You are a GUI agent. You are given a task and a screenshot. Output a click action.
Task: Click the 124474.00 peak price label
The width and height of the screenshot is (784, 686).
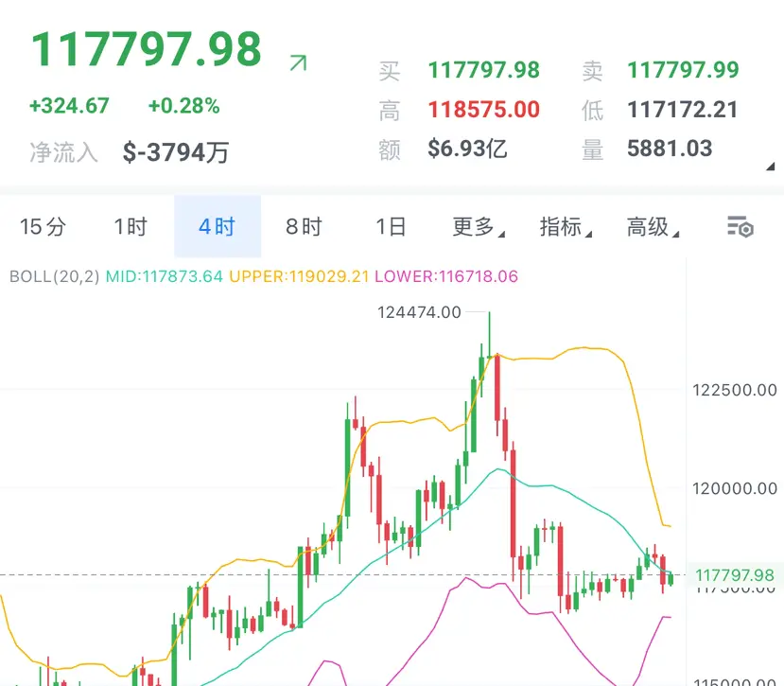click(419, 312)
